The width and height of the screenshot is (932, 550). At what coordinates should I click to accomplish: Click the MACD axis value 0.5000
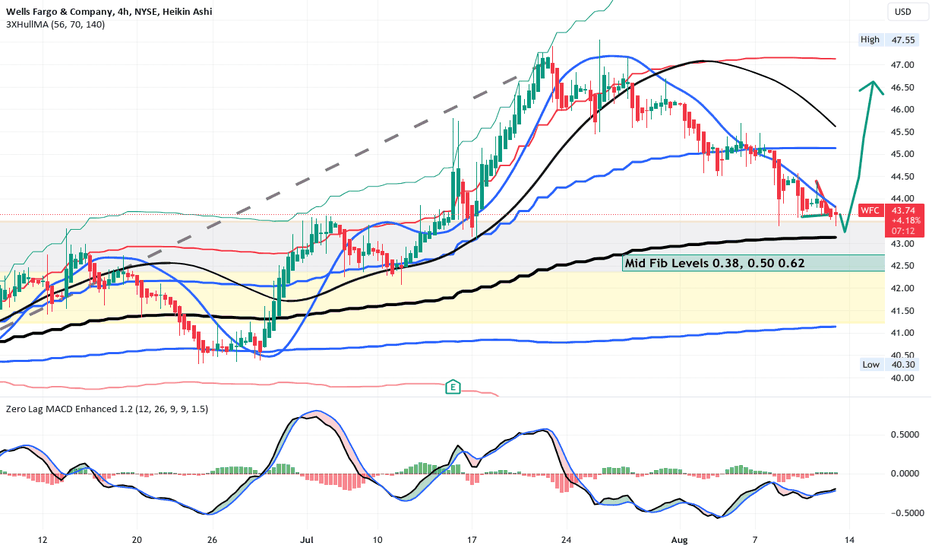906,435
